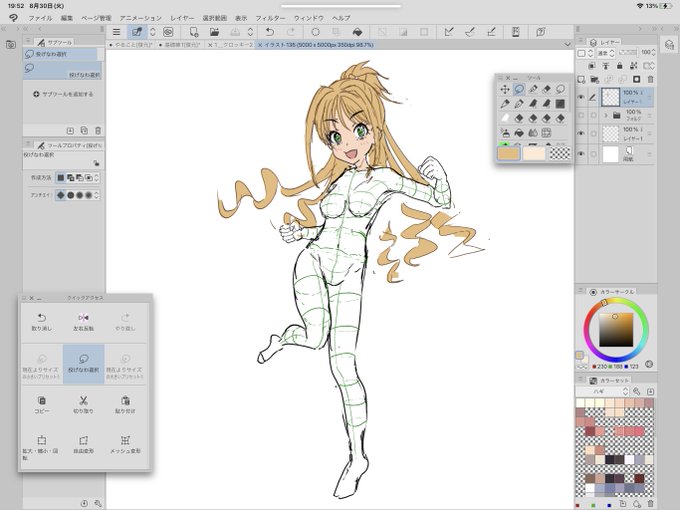Switch to the イラスト-136 canvas tab

point(316,45)
